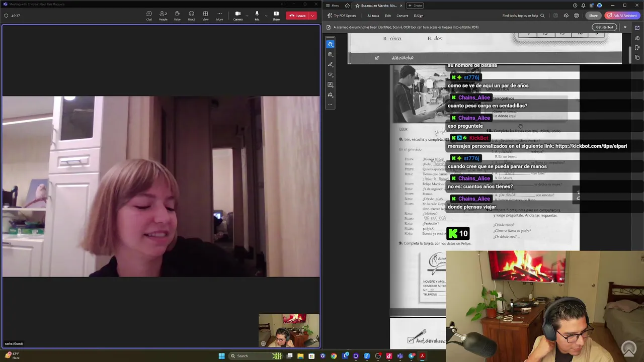Raise your hand in the Teams meeting
The height and width of the screenshot is (362, 644).
[x=177, y=16]
